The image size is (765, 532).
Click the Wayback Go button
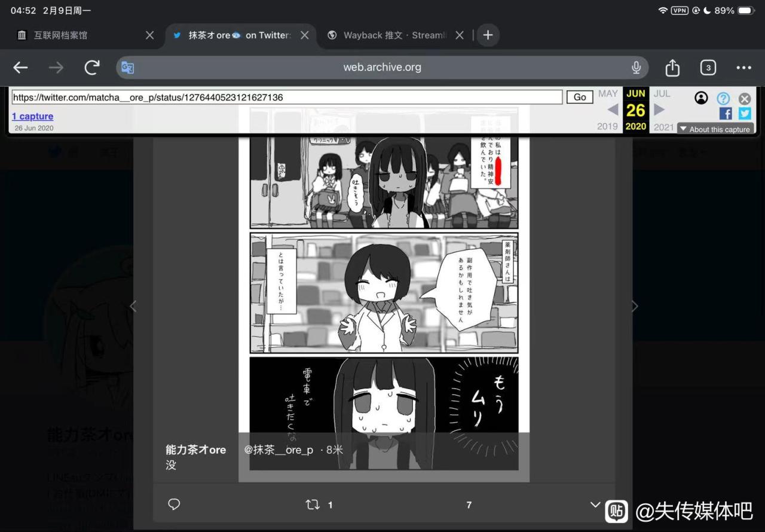click(x=580, y=97)
